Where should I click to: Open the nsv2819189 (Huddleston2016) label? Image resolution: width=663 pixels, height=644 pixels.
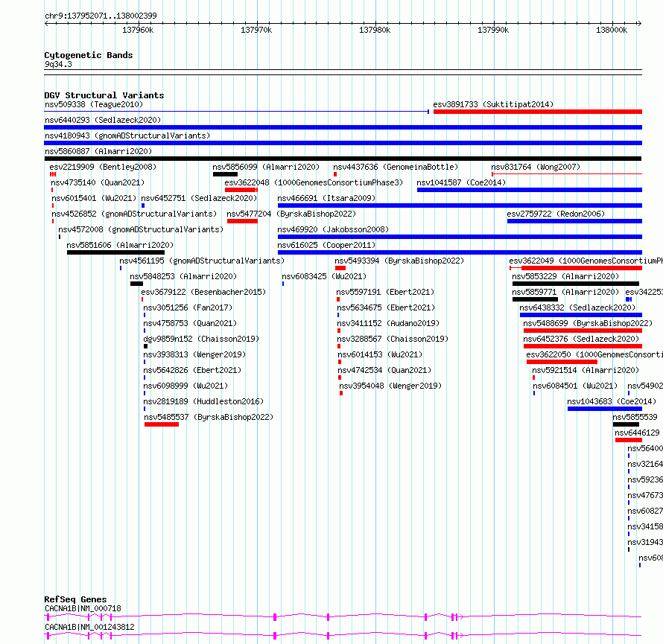[203, 401]
